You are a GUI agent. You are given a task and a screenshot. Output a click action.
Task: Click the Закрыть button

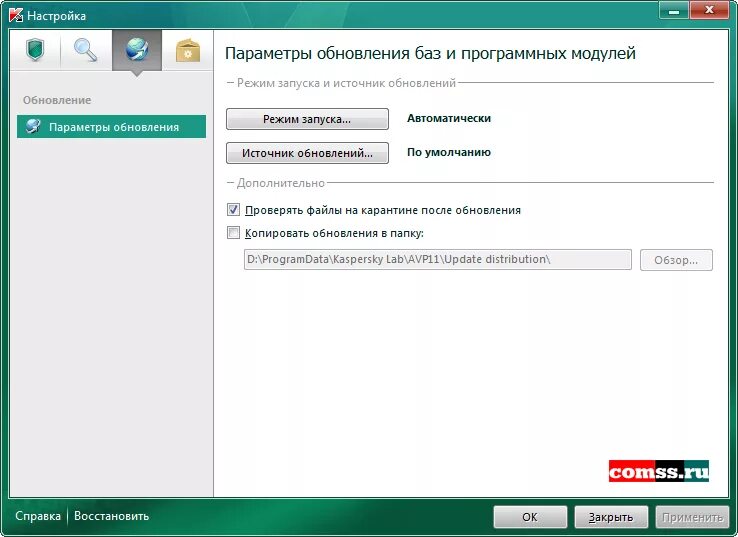coord(611,517)
